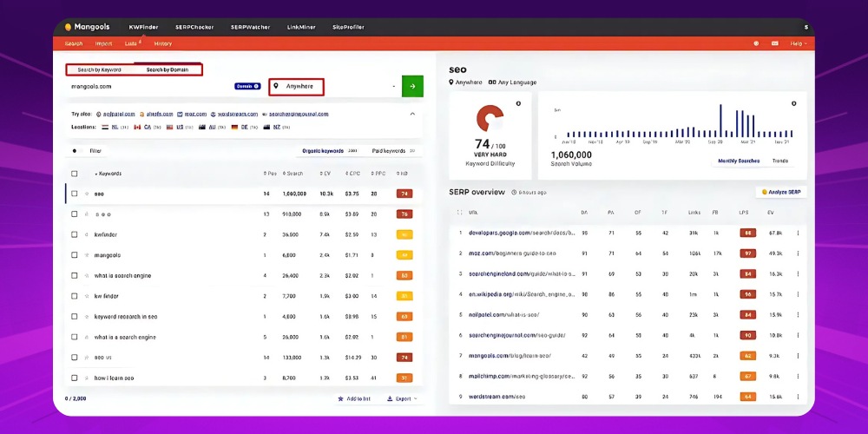Click the LPS badge of the moz.com result

[x=748, y=253]
